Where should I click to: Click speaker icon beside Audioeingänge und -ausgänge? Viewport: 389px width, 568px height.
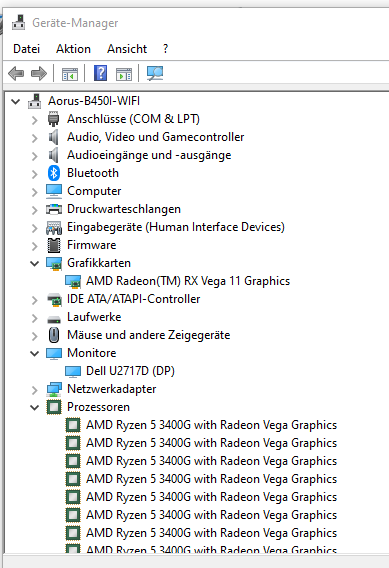[54, 155]
